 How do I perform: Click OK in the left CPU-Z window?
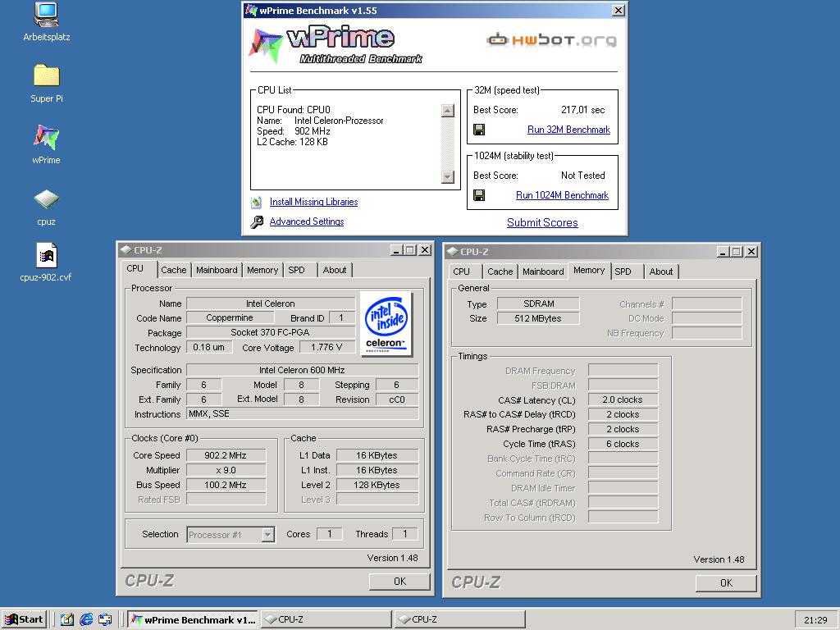[399, 582]
